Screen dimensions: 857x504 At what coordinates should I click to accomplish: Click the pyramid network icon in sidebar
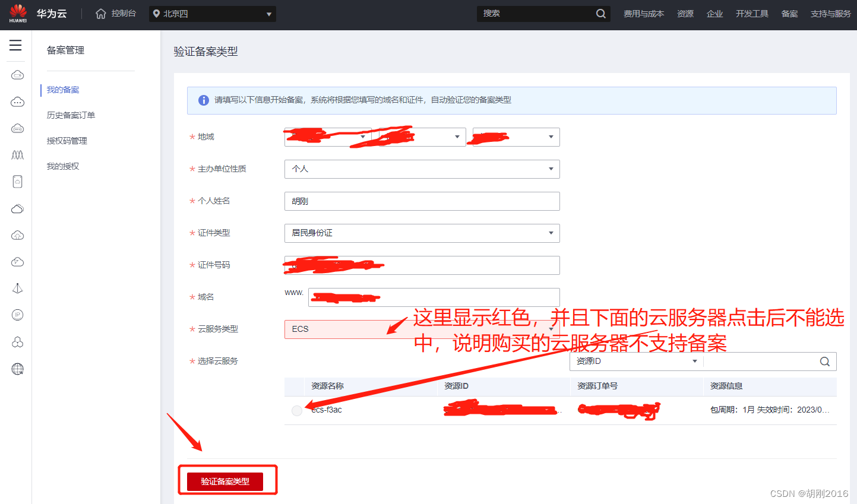pyautogui.click(x=18, y=289)
